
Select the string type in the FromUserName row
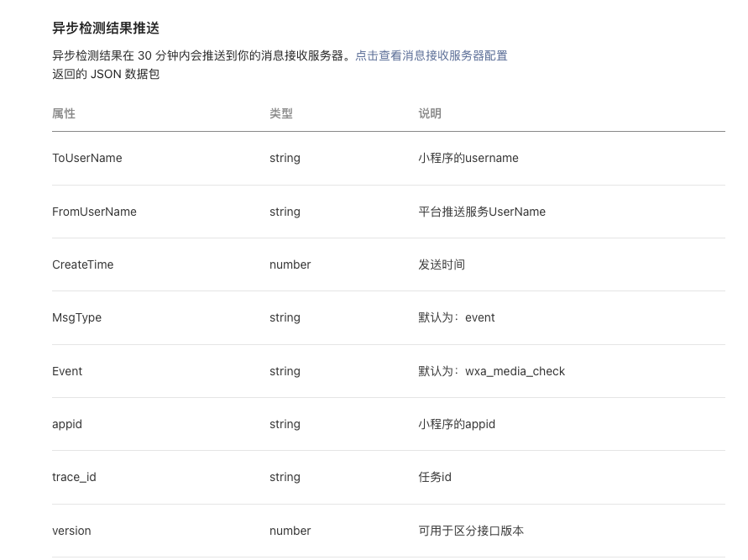(x=285, y=212)
